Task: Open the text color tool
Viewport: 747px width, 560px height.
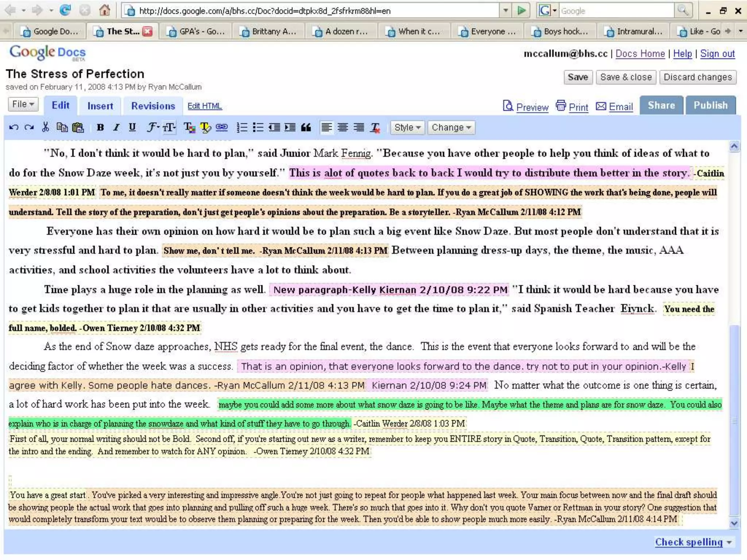Action: 189,128
